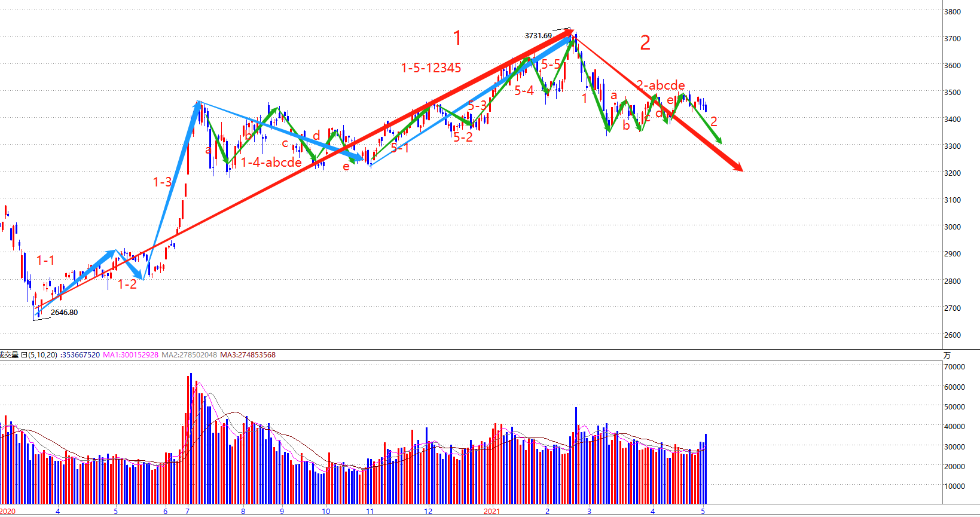Click the month 11 marker on time axis
Image resolution: width=980 pixels, height=517 pixels.
370,512
